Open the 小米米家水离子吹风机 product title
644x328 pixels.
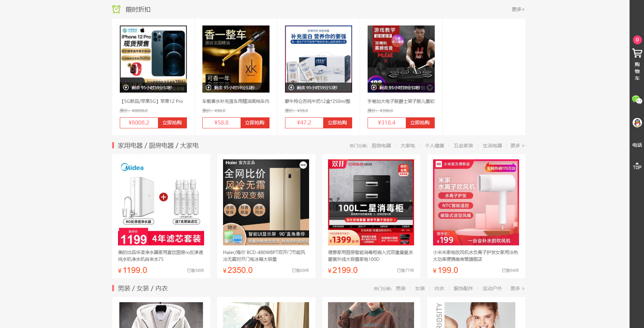[x=475, y=256]
